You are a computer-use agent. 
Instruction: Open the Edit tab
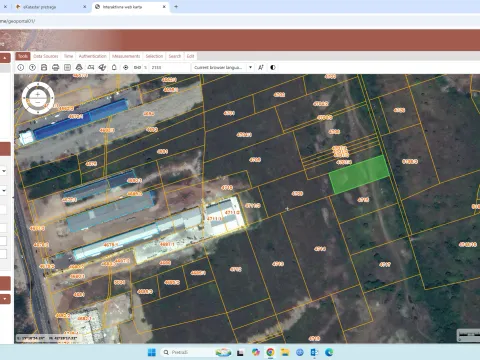pos(190,56)
